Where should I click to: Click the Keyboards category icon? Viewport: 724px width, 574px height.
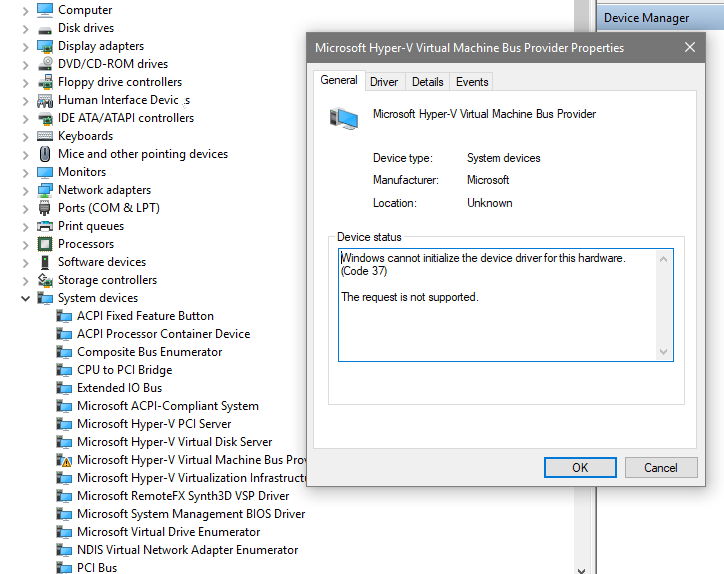click(x=45, y=136)
